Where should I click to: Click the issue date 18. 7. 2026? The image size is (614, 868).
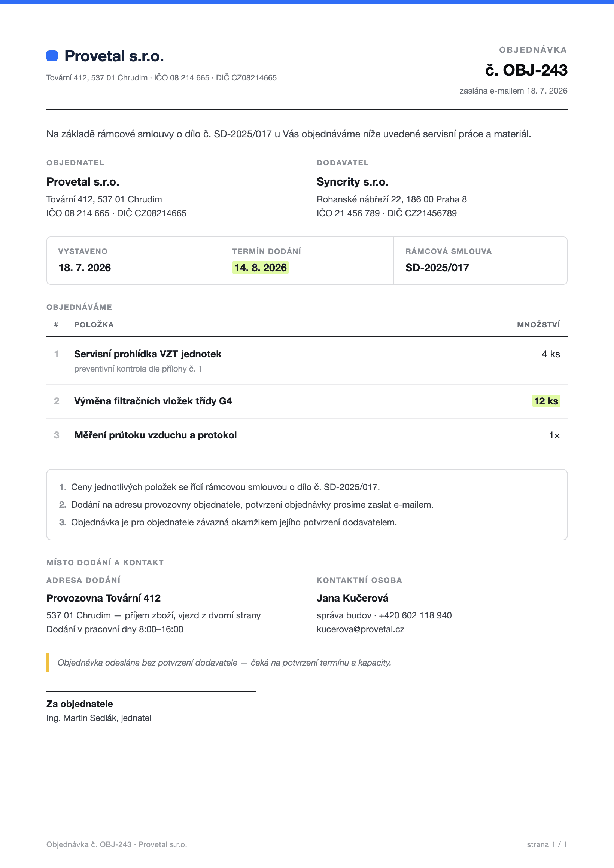(85, 268)
